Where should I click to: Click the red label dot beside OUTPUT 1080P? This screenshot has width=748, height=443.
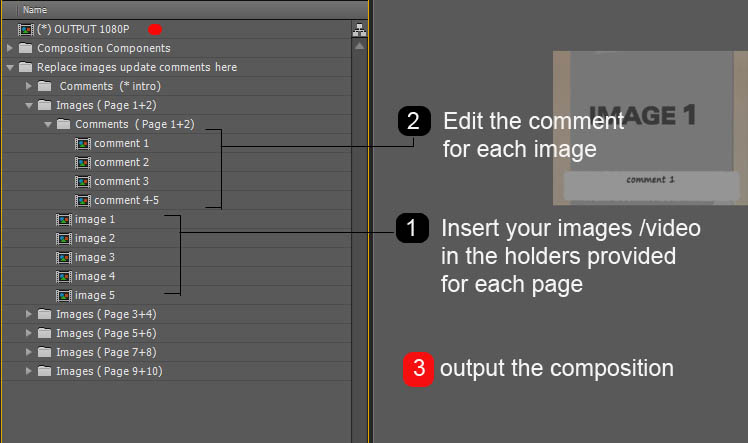(x=154, y=30)
